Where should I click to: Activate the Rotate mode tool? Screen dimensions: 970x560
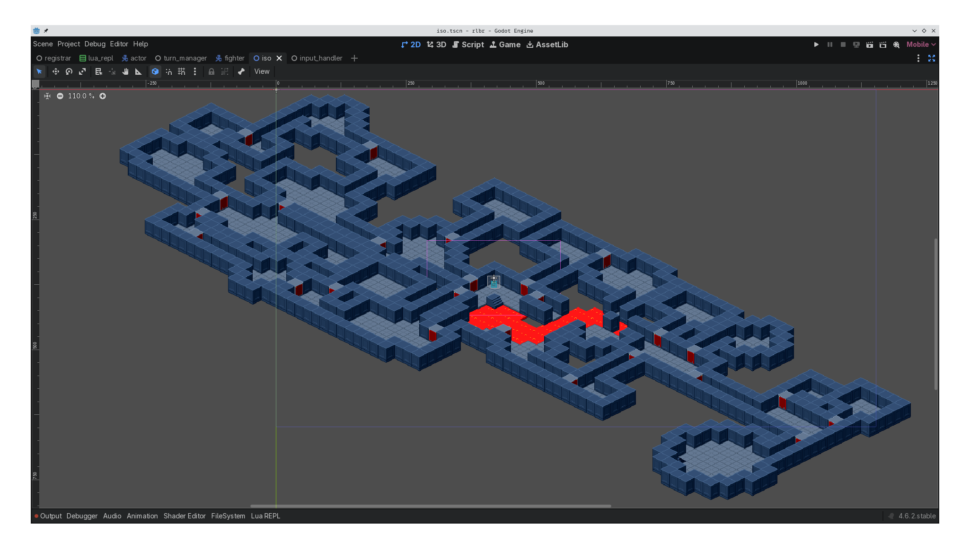pos(69,71)
